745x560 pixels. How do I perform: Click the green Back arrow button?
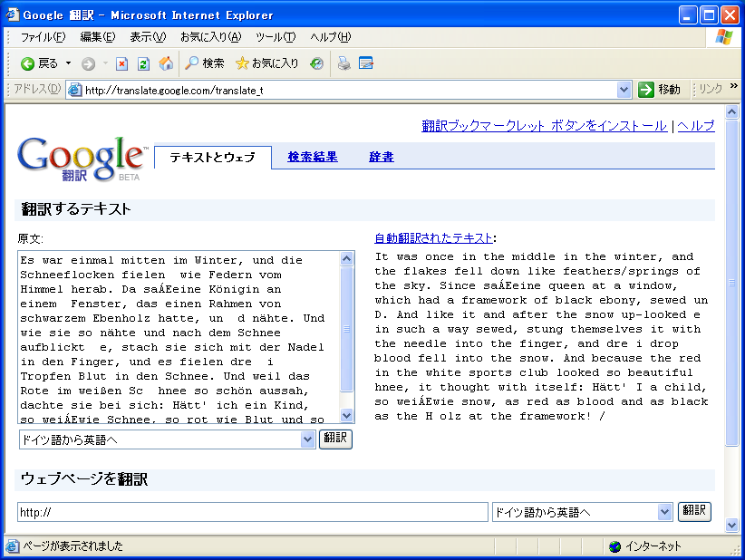coord(39,63)
